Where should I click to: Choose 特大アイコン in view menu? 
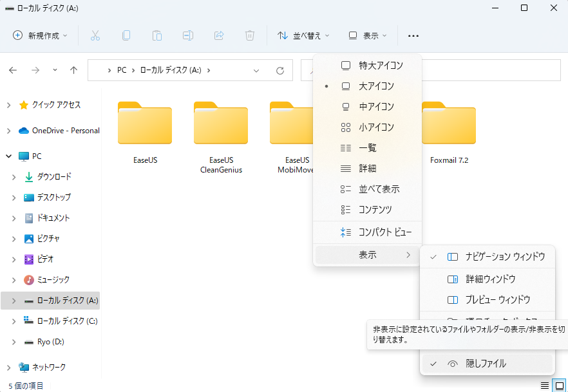381,66
